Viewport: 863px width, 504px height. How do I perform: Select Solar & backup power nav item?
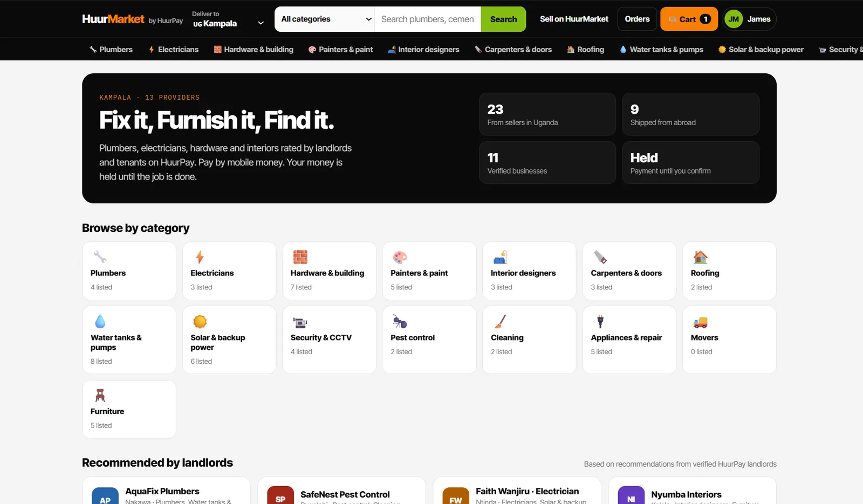click(761, 50)
